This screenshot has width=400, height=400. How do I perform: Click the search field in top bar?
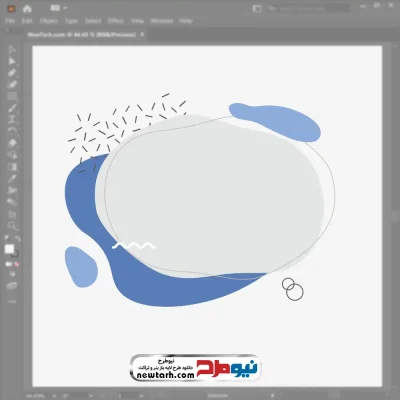coord(309,8)
